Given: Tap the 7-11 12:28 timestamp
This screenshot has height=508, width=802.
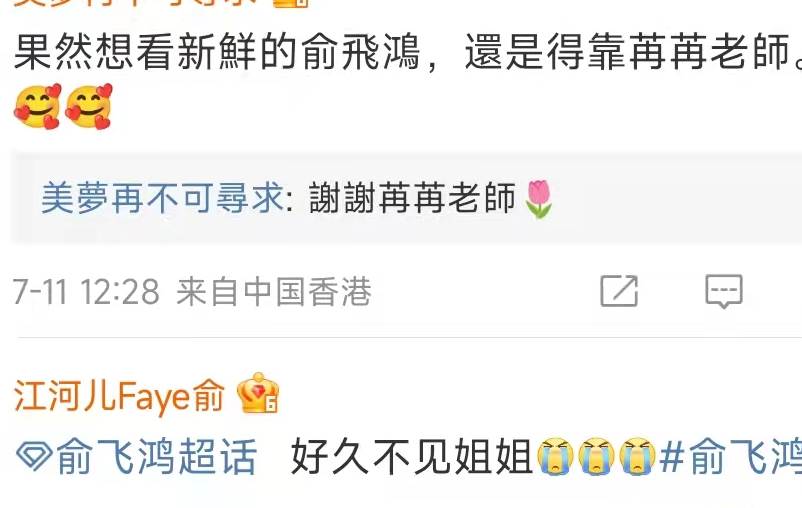Looking at the screenshot, I should [x=86, y=292].
